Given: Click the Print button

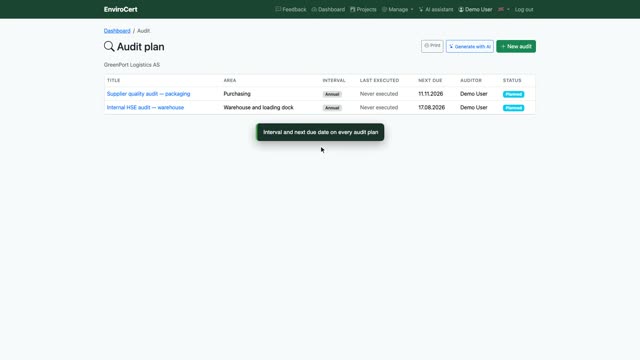Looking at the screenshot, I should coord(432,46).
